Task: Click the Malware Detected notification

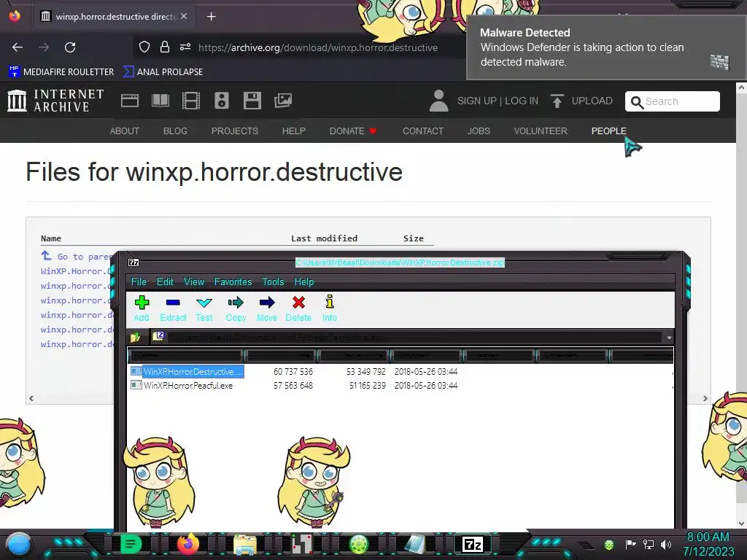Action: coord(606,47)
